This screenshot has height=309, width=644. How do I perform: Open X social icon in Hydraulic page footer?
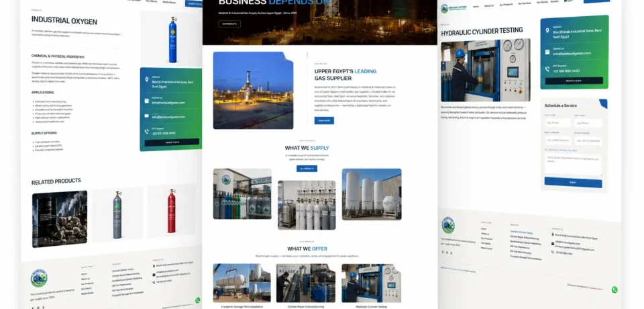[451, 253]
